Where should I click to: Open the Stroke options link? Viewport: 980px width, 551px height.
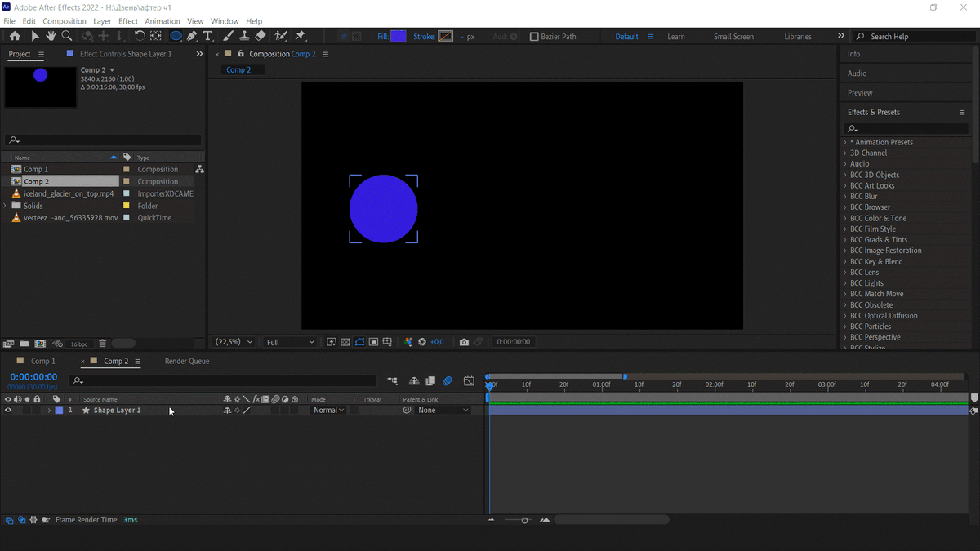[424, 37]
